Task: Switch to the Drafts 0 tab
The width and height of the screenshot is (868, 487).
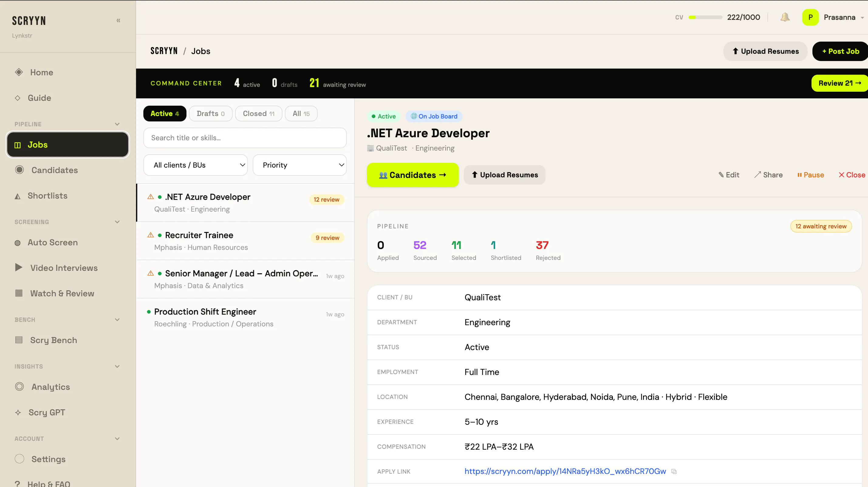Action: tap(210, 114)
